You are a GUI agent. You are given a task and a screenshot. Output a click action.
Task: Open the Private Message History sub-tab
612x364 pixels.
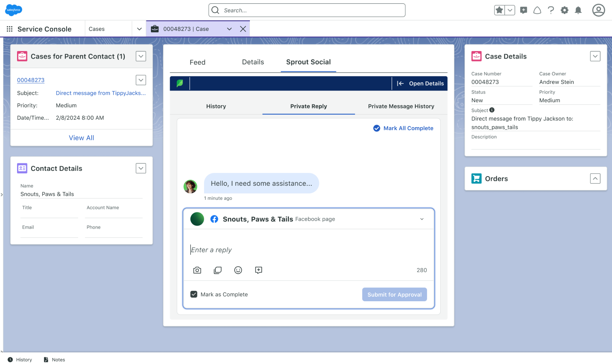tap(401, 106)
